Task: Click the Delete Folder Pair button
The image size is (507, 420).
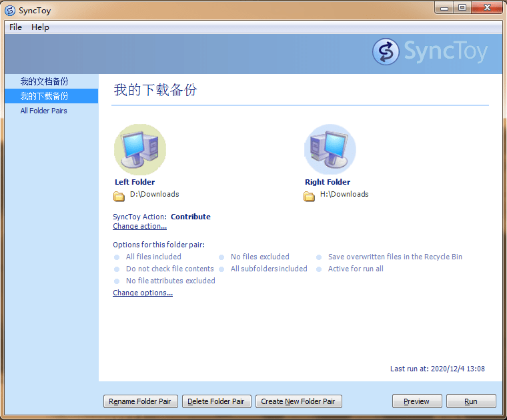Action: click(x=217, y=401)
